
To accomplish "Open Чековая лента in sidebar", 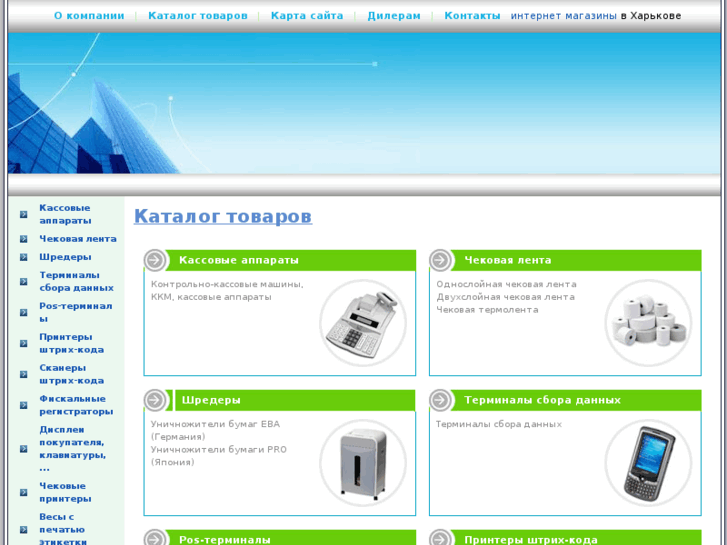I will click(x=78, y=239).
